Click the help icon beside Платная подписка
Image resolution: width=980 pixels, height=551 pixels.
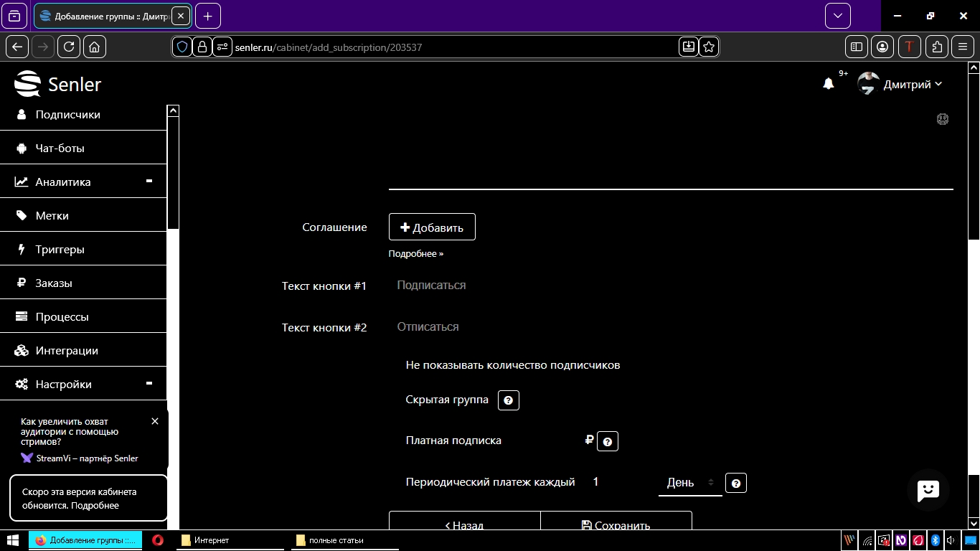(x=607, y=441)
